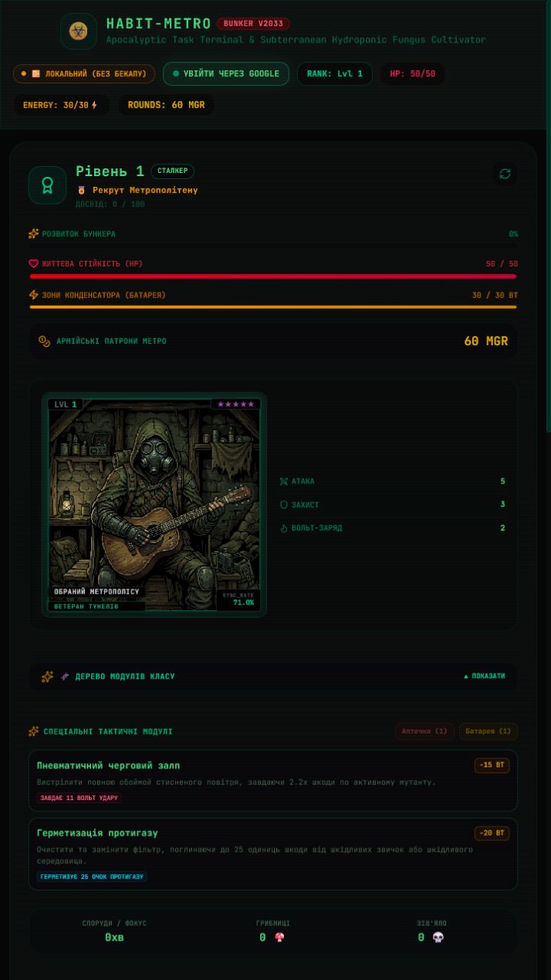This screenshot has height=980, width=551.
Task: Click the skull icon under ЗІВ'ЯЛО
Action: pos(438,938)
